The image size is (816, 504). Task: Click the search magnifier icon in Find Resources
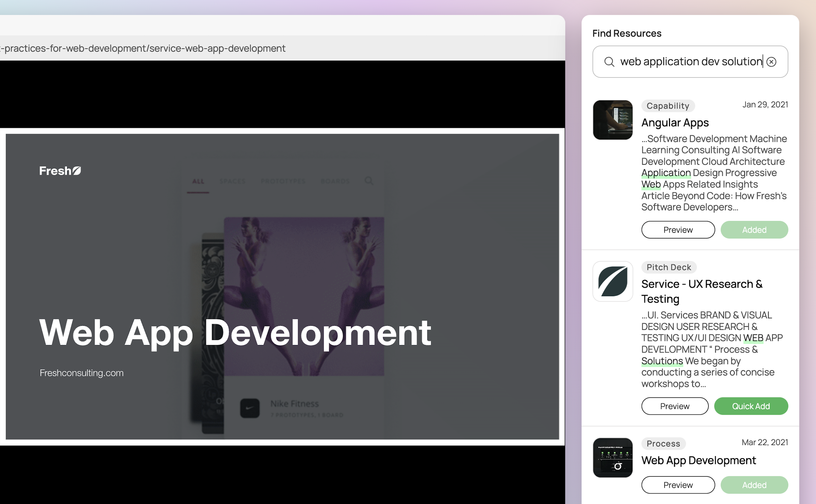[609, 62]
